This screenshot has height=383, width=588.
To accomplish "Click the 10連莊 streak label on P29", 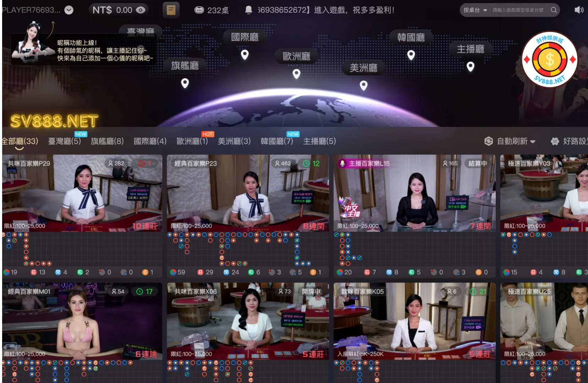I will (145, 226).
